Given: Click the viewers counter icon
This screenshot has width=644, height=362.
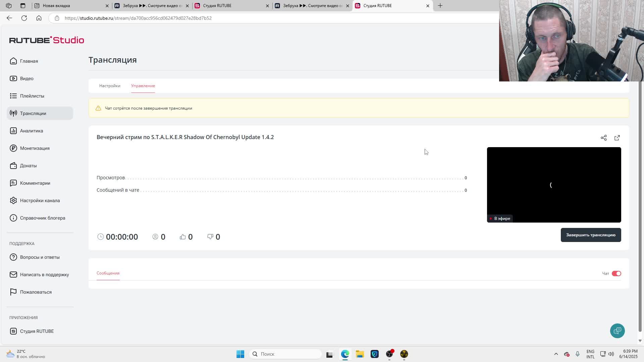Looking at the screenshot, I should 155,237.
